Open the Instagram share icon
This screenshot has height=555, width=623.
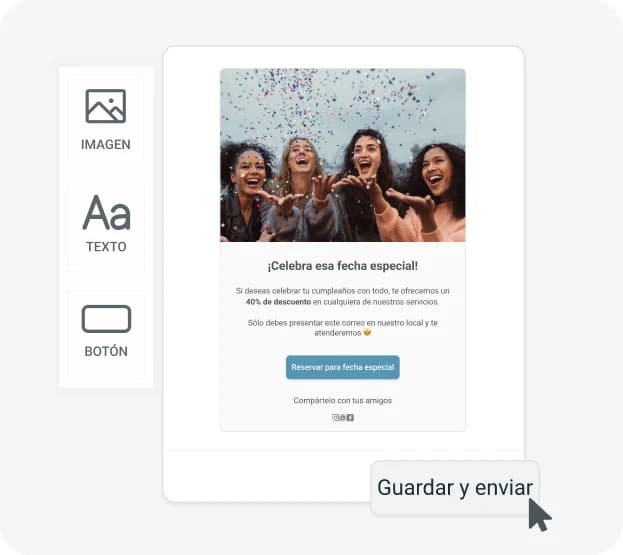pos(335,418)
